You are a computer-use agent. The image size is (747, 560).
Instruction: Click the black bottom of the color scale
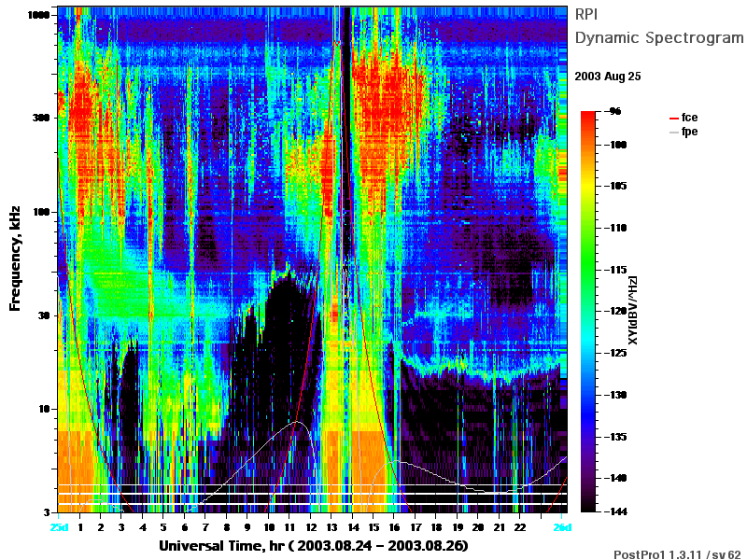(588, 506)
